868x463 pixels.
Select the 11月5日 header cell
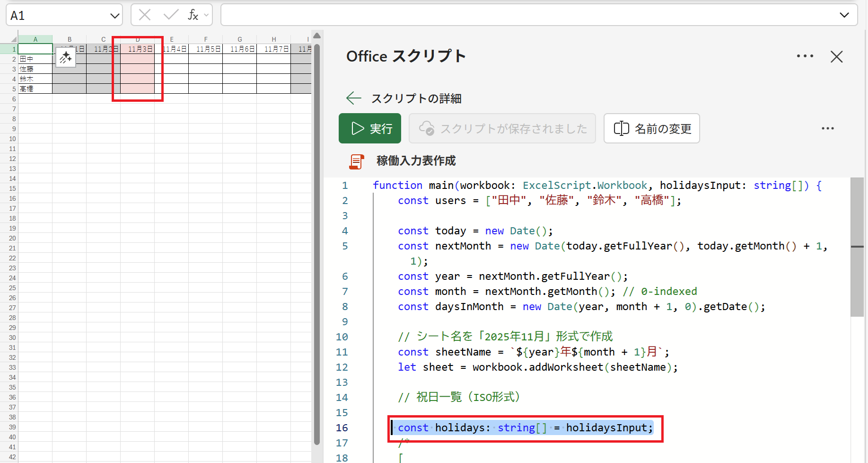[x=206, y=49]
